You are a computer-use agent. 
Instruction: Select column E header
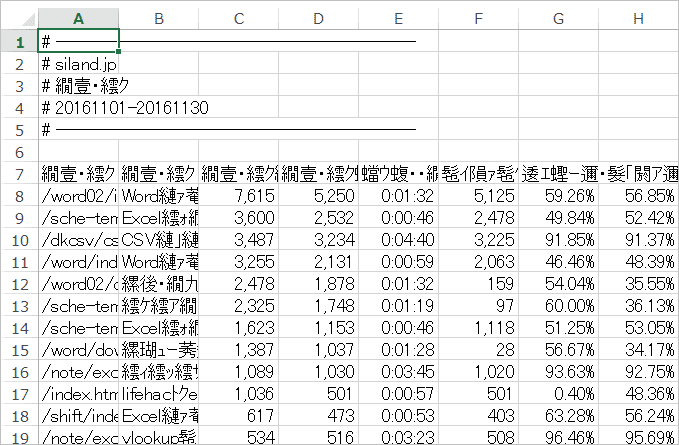point(398,18)
